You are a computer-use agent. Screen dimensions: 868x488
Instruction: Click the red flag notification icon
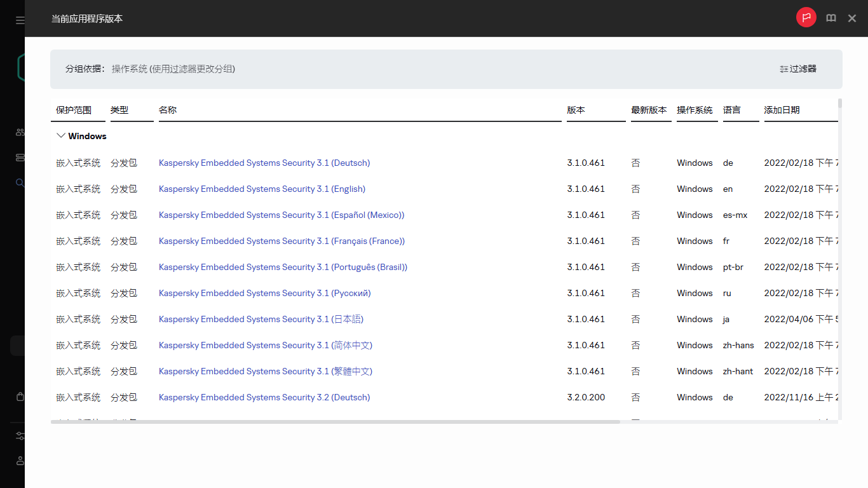coord(806,18)
